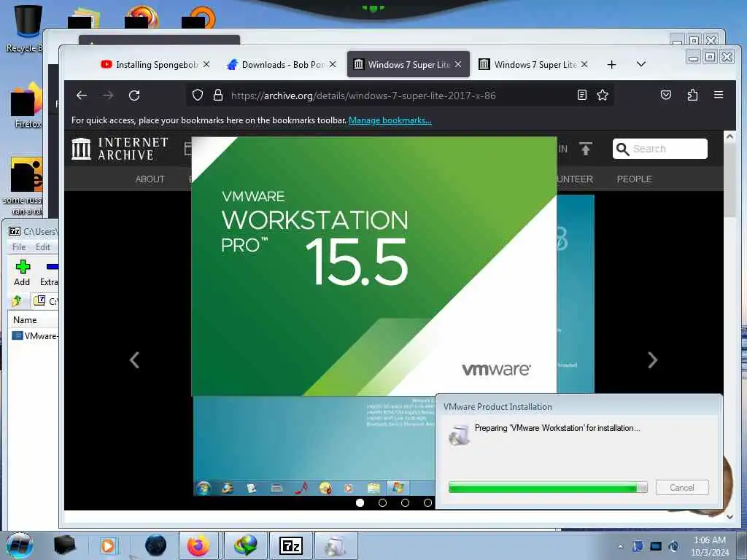Click the site padlock security icon
Screen dimensions: 747x560
(217, 96)
